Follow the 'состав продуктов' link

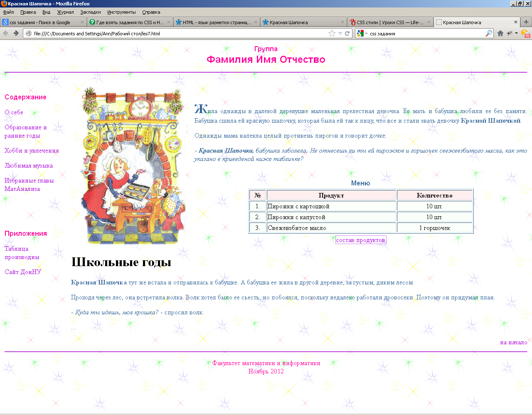tap(361, 240)
